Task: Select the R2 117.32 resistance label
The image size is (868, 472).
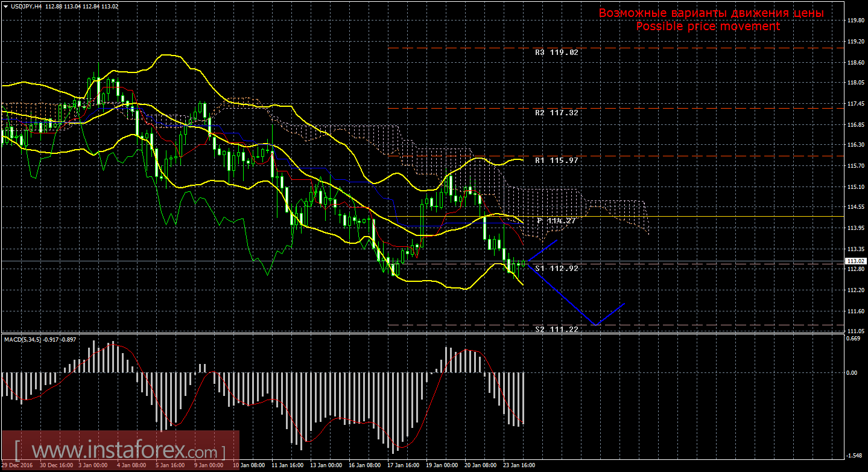Action: point(556,112)
